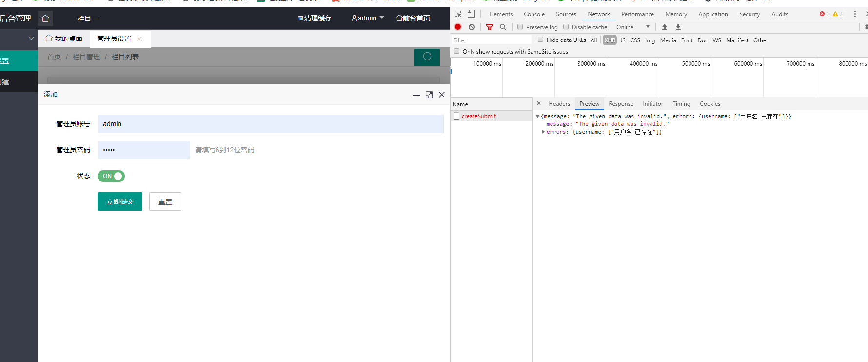The height and width of the screenshot is (362, 868).
Task: Open 栏目一 in the top menu
Action: pyautogui.click(x=88, y=19)
